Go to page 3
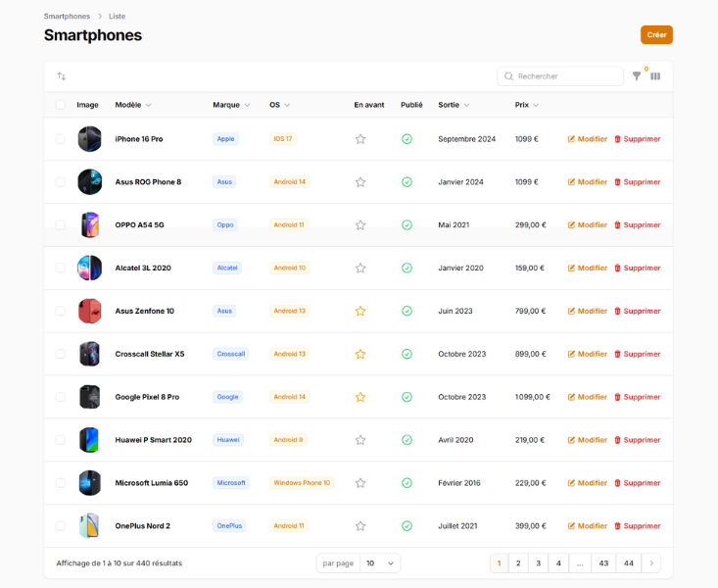The height and width of the screenshot is (588, 718). point(538,563)
